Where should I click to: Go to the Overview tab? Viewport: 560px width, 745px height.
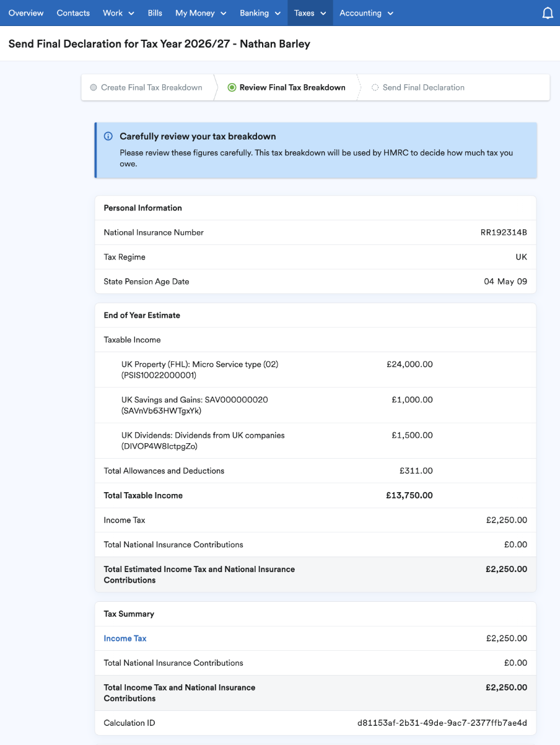pyautogui.click(x=26, y=13)
